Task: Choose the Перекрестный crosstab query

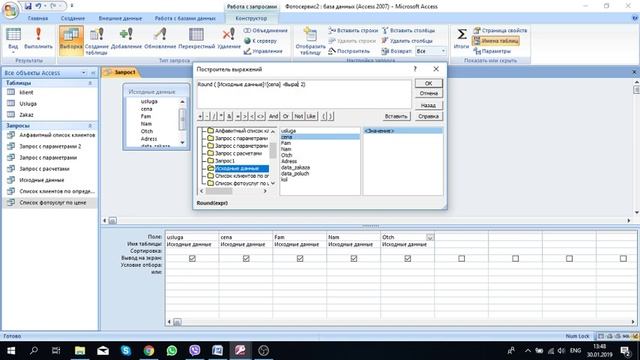Action: pos(196,39)
